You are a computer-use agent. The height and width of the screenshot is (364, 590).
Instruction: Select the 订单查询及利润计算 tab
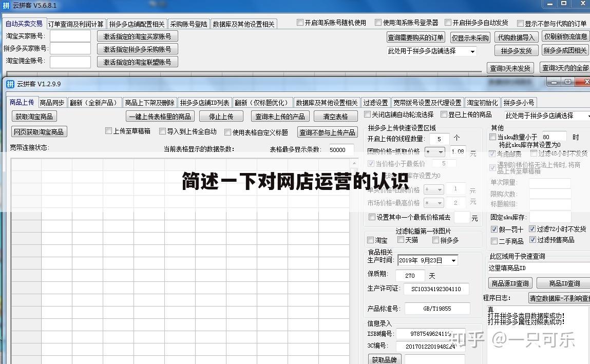(77, 23)
